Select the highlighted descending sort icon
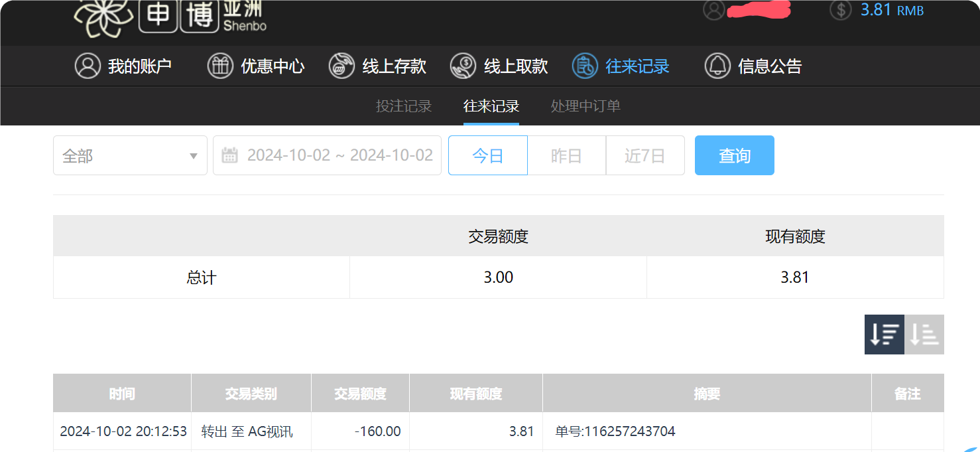 pos(884,334)
